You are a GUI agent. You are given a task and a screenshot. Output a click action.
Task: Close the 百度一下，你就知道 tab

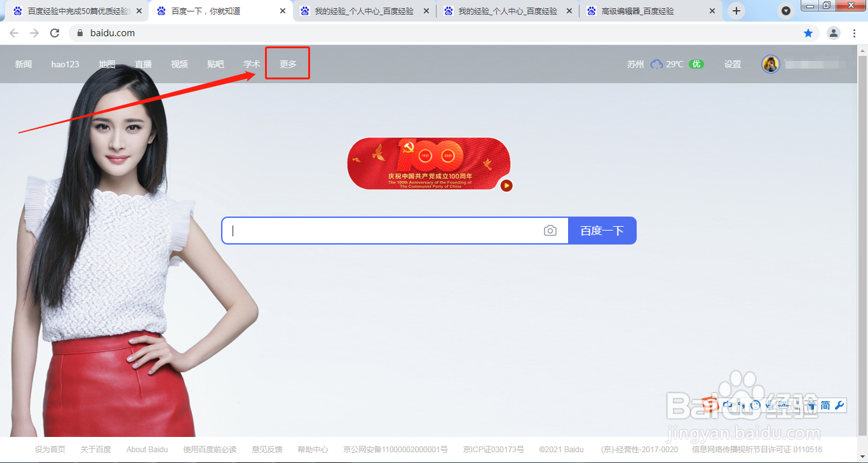(x=283, y=11)
